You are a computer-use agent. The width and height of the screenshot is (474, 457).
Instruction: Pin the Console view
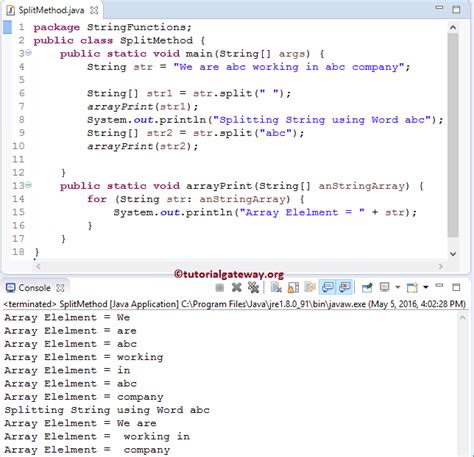[367, 287]
